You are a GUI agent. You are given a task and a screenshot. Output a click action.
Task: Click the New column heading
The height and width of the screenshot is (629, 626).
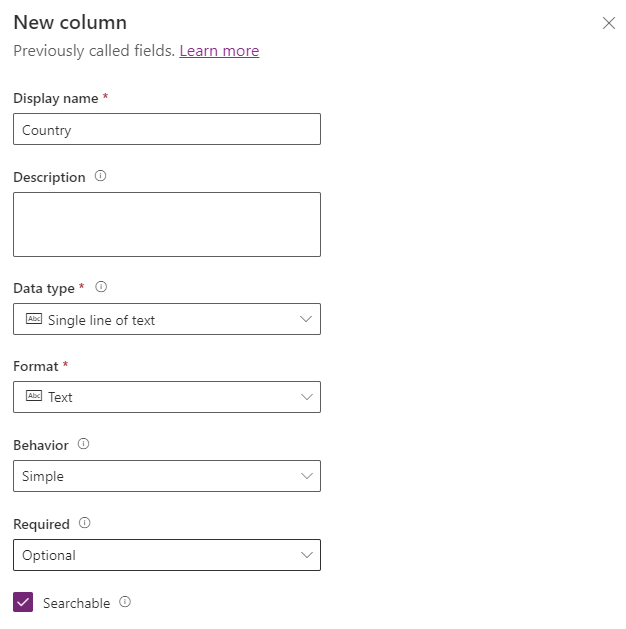pyautogui.click(x=70, y=22)
